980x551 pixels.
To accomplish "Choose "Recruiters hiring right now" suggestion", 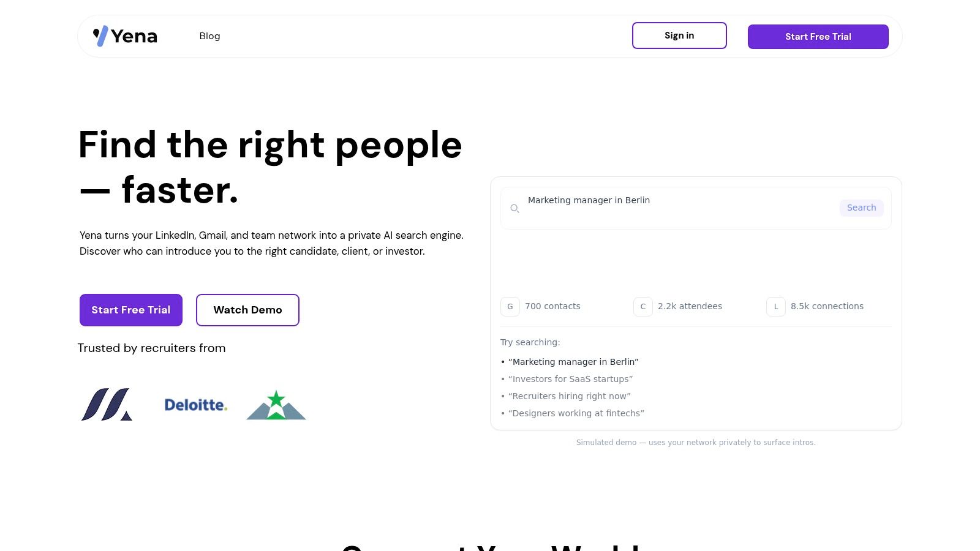I will coord(569,396).
